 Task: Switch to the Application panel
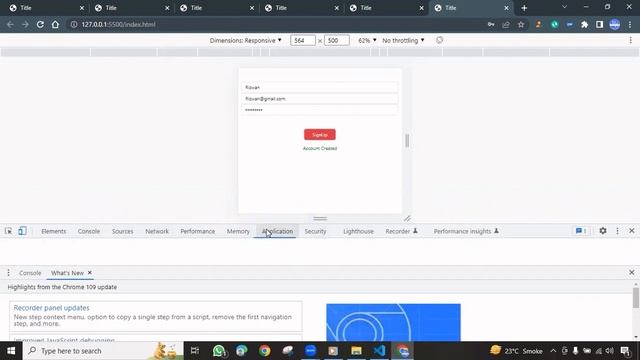pyautogui.click(x=277, y=231)
